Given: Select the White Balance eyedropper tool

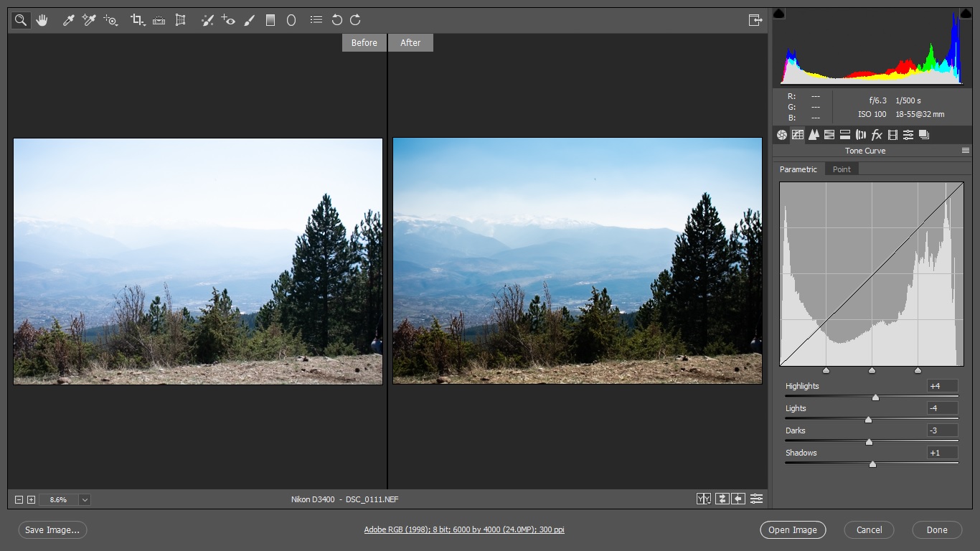Looking at the screenshot, I should (68, 20).
